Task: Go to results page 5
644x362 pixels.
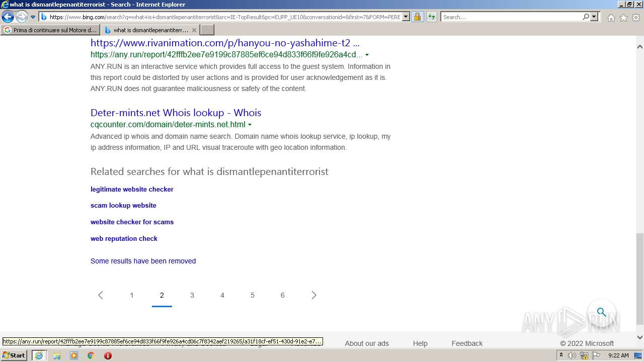Action: [x=253, y=295]
